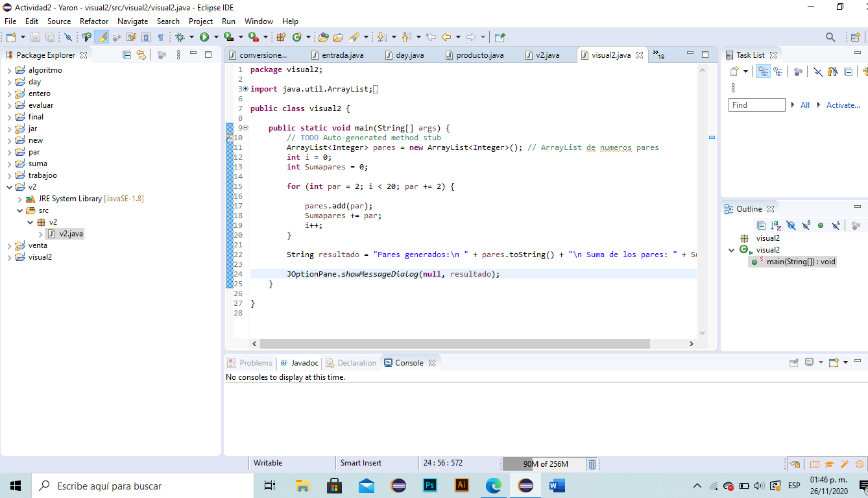Toggle Hide Fields in Outline toolbar

click(791, 225)
